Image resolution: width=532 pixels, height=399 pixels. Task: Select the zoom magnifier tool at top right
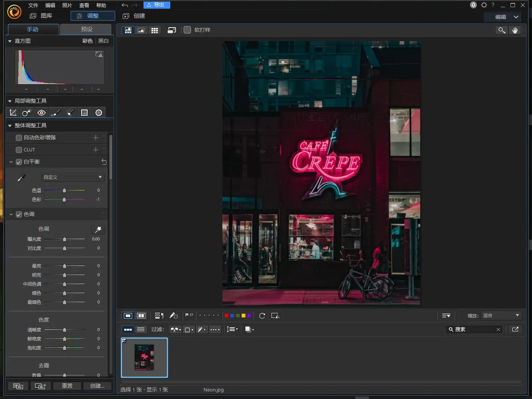pyautogui.click(x=501, y=30)
